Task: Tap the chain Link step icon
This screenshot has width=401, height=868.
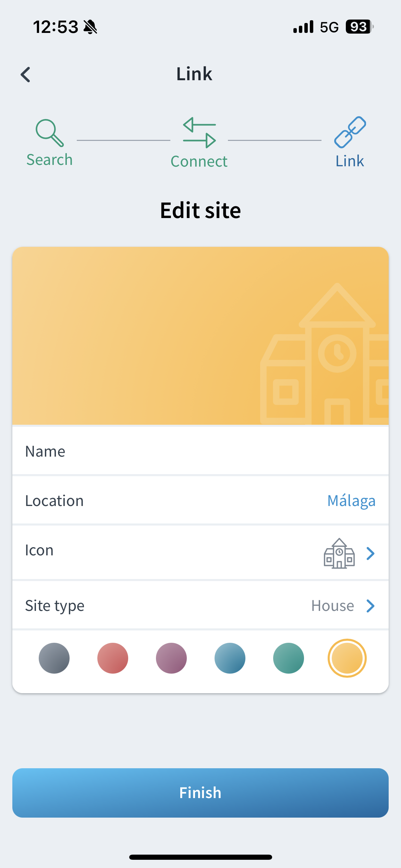Action: [x=350, y=132]
